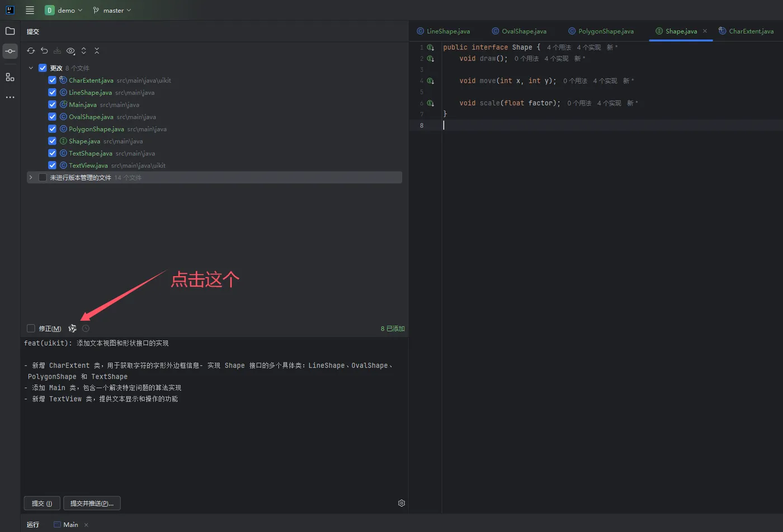Uncheck LineShape.java in the changes list

tap(52, 93)
